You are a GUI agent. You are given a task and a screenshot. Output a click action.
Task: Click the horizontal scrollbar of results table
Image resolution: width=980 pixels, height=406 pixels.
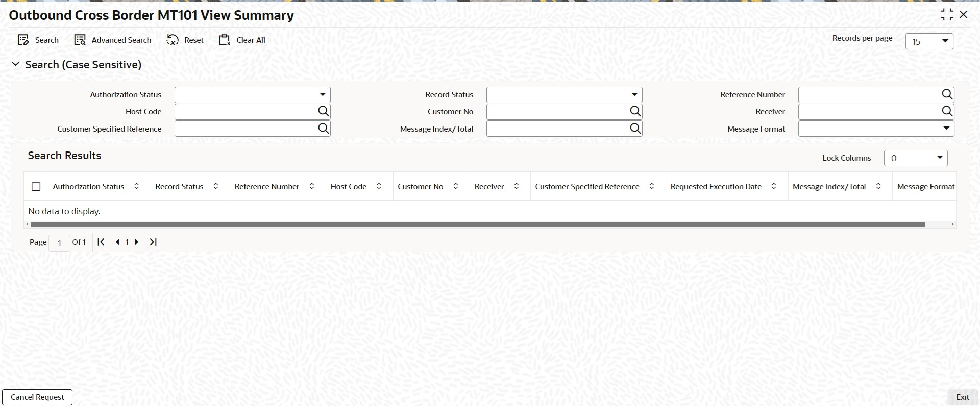(x=478, y=224)
